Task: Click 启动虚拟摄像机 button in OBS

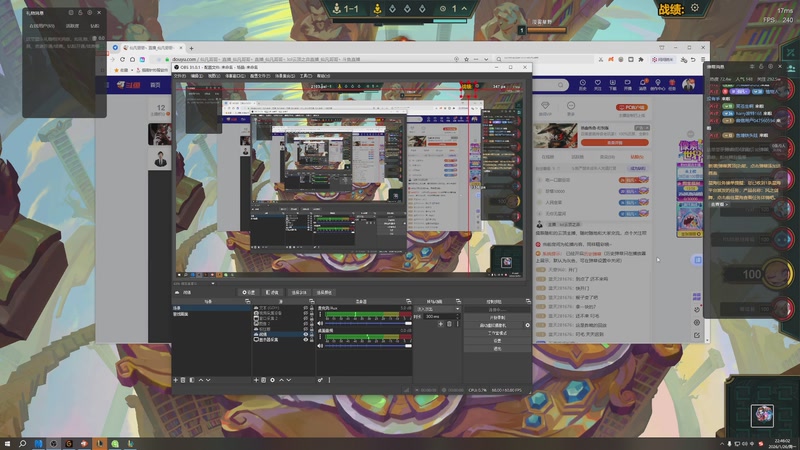Action: click(x=493, y=325)
